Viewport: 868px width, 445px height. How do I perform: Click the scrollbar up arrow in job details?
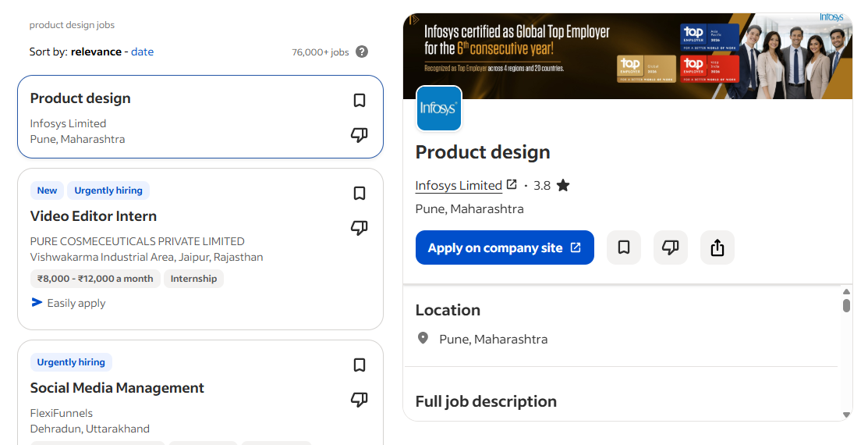click(846, 291)
